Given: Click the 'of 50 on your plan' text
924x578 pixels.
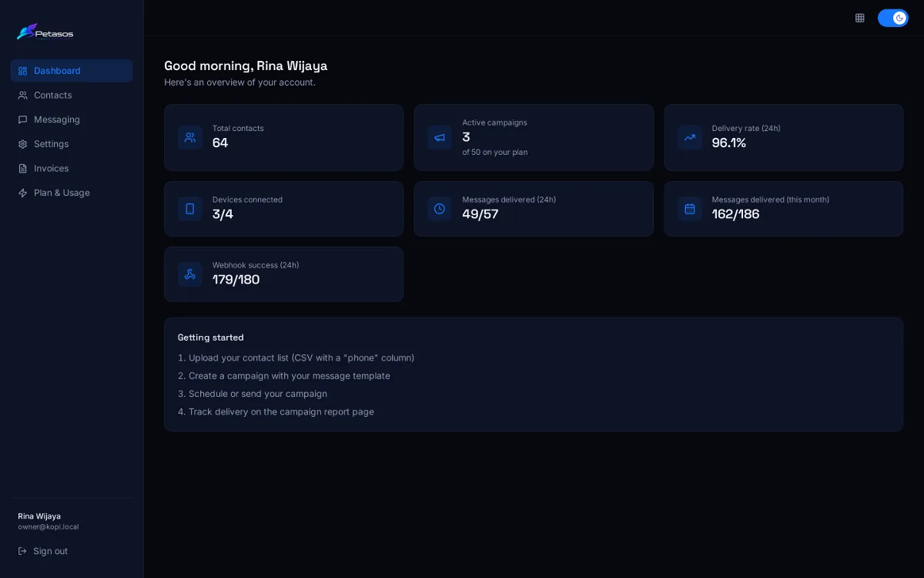Looking at the screenshot, I should [x=495, y=153].
